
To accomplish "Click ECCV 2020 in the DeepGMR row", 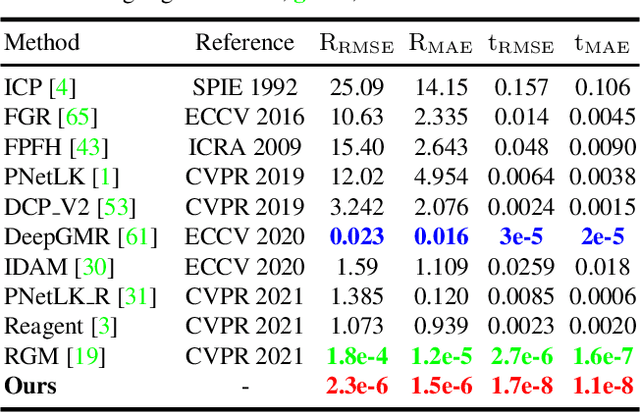I will [245, 237].
